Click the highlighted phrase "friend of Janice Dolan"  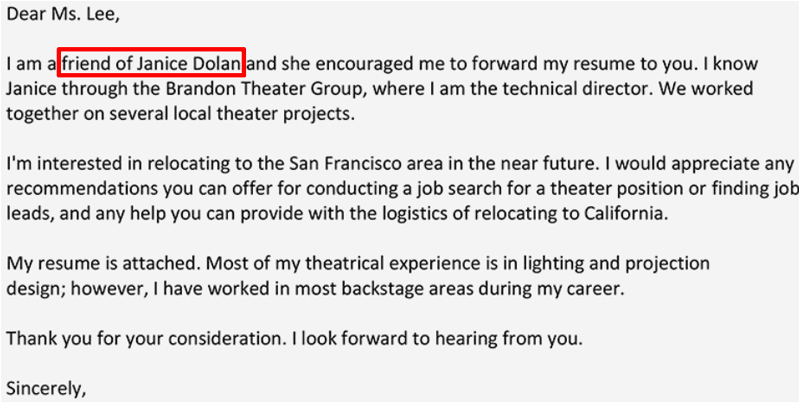(x=151, y=63)
